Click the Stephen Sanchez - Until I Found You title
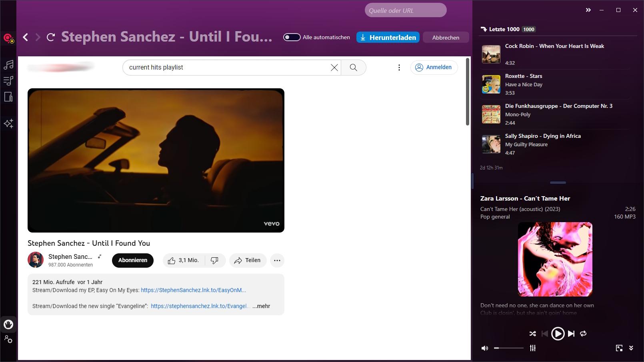The height and width of the screenshot is (362, 644). 89,243
